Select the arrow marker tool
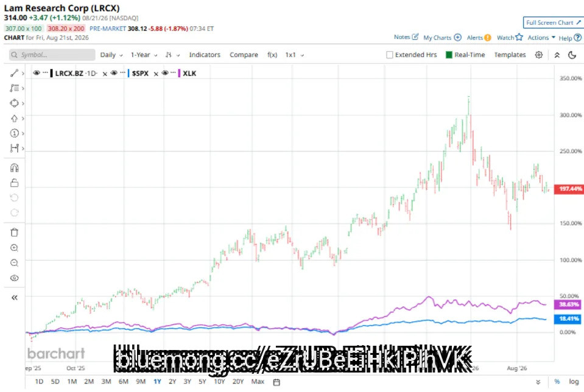 click(x=14, y=118)
